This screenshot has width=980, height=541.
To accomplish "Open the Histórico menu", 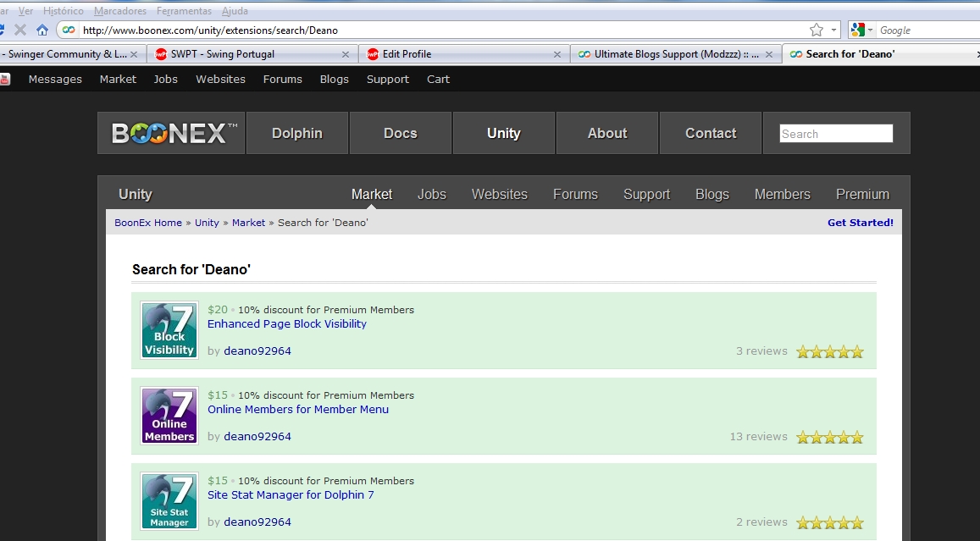I will 64,11.
